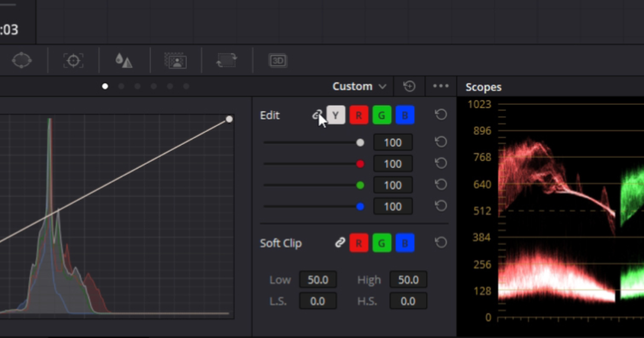Open the Tracker palette icon
This screenshot has height=338, width=644.
(x=73, y=60)
